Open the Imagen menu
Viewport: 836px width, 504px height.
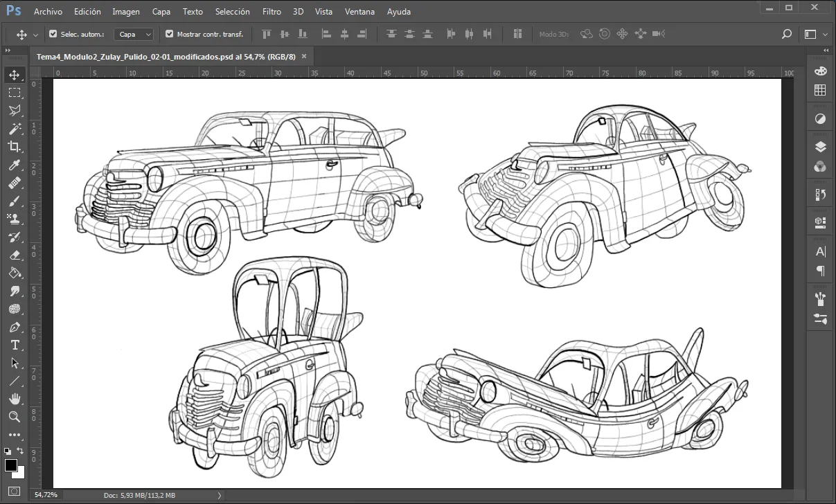126,12
